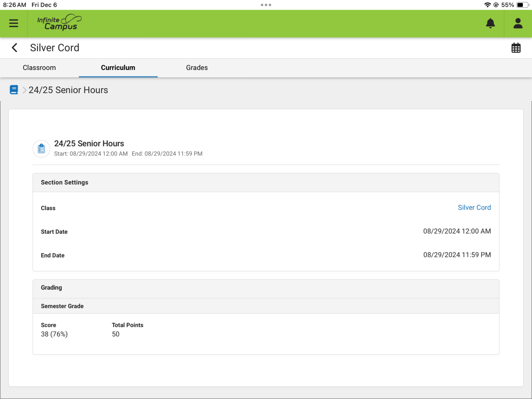Viewport: 532px width, 399px height.
Task: Open the hamburger navigation menu
Action: coord(14,23)
